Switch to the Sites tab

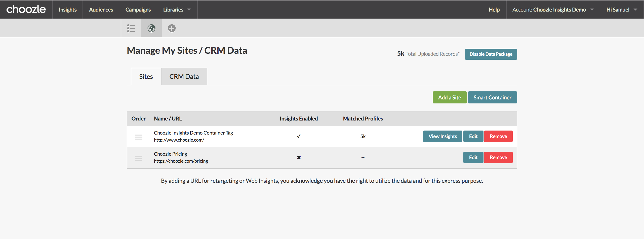pyautogui.click(x=146, y=77)
